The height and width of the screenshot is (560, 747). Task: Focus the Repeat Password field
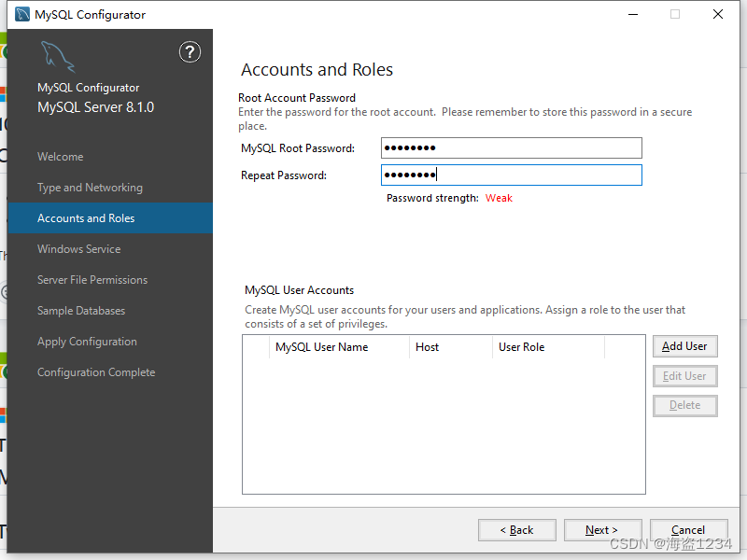[x=511, y=175]
